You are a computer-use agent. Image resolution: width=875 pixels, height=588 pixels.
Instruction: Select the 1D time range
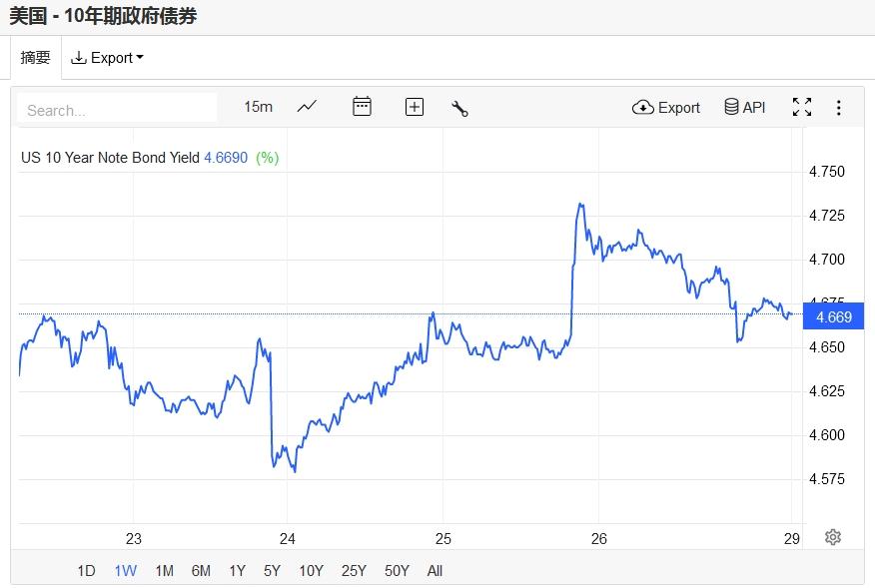click(x=87, y=571)
